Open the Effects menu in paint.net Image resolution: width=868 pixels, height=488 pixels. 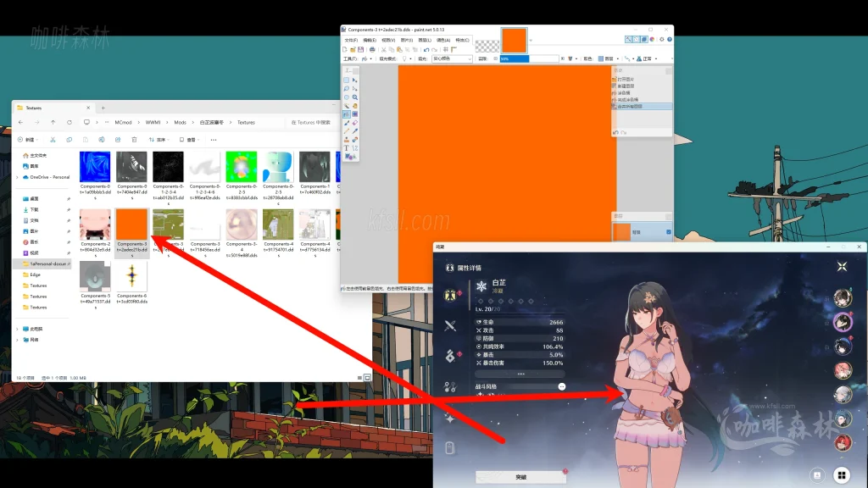tap(462, 40)
